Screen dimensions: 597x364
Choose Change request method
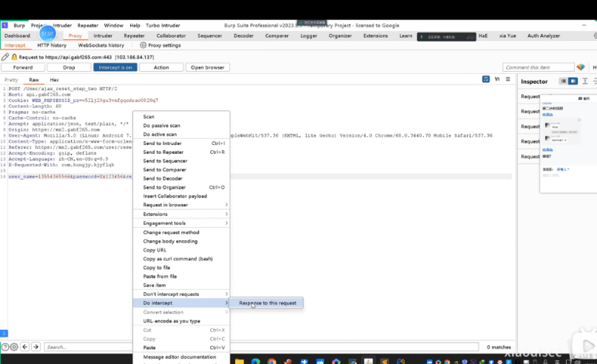click(181, 232)
